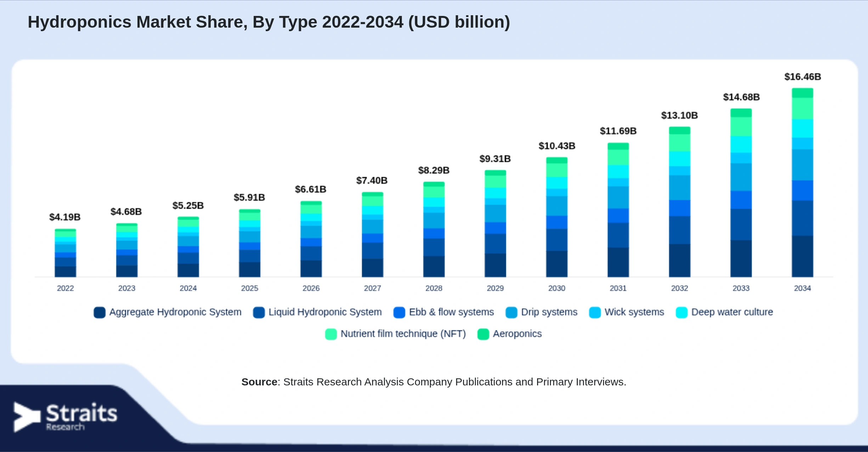Image resolution: width=868 pixels, height=452 pixels.
Task: Click the Liquid Hydroponic System legend swatch
Action: click(259, 312)
